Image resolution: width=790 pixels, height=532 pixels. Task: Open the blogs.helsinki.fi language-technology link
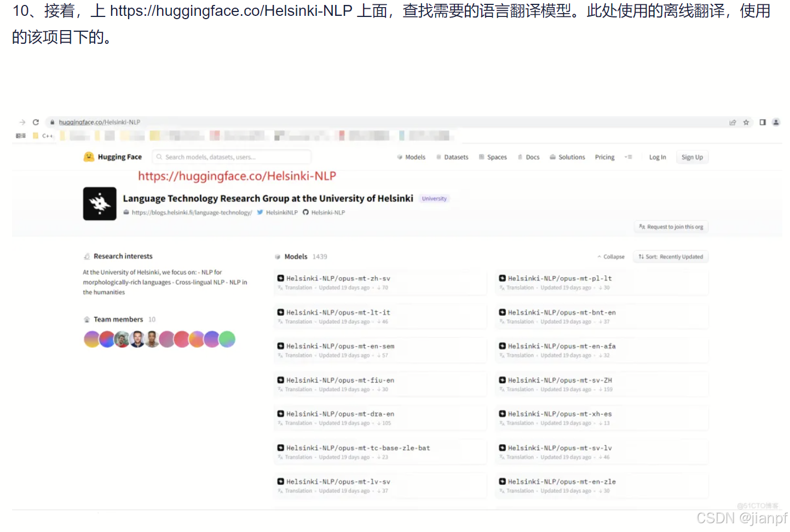click(x=188, y=212)
